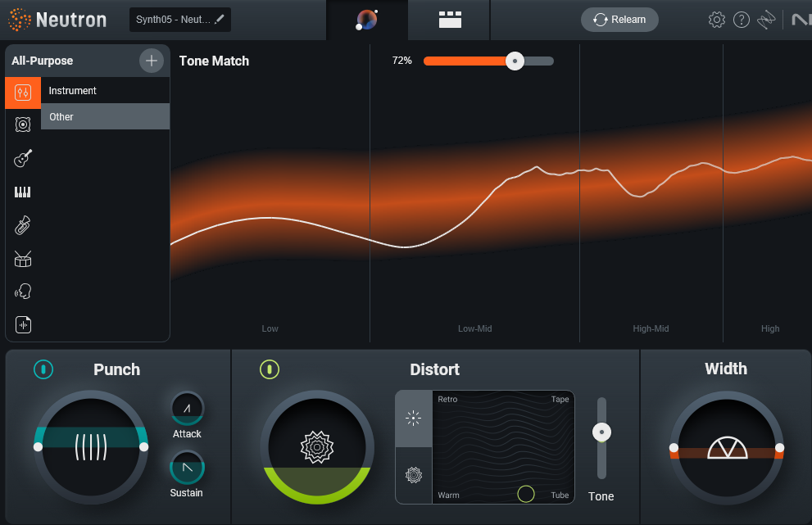Click the 72% Tone Match value
This screenshot has width=812, height=525.
coord(401,61)
